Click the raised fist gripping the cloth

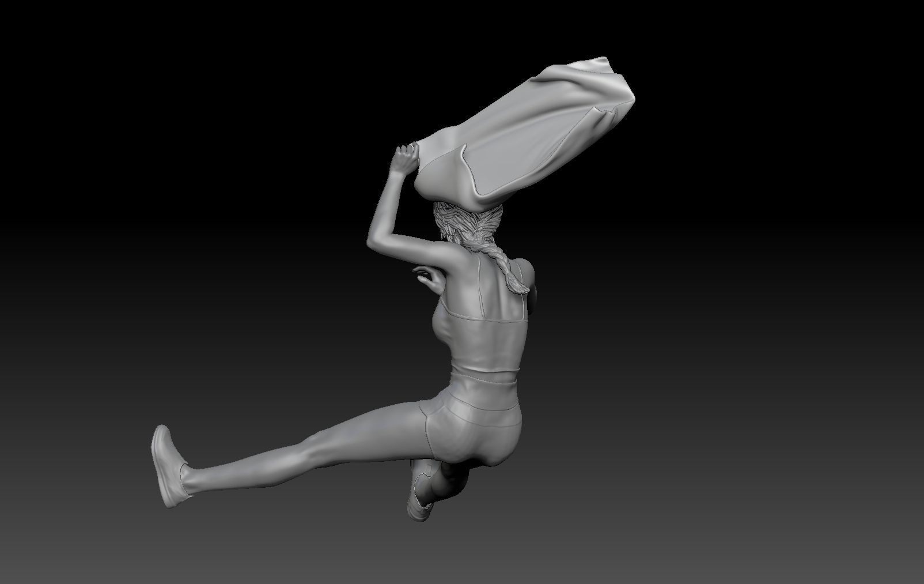(406, 158)
